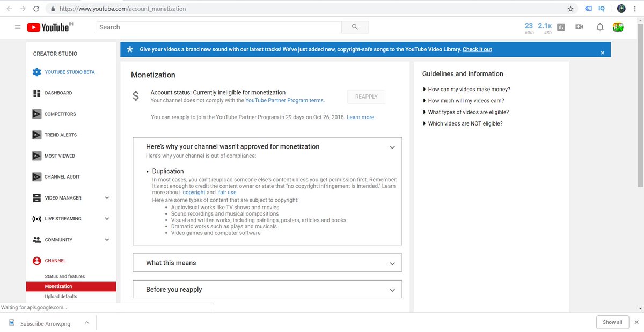Click the Chrome profile avatar in toolbar
The height and width of the screenshot is (332, 644).
tap(621, 9)
